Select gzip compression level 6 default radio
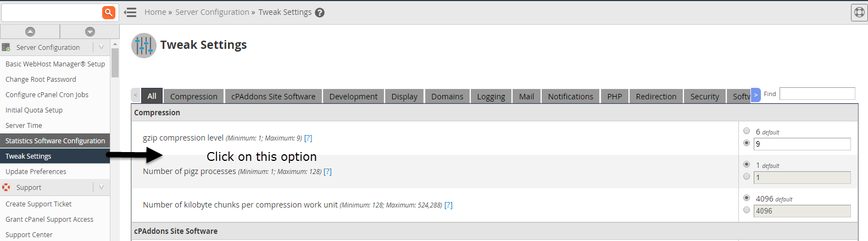 (x=747, y=131)
